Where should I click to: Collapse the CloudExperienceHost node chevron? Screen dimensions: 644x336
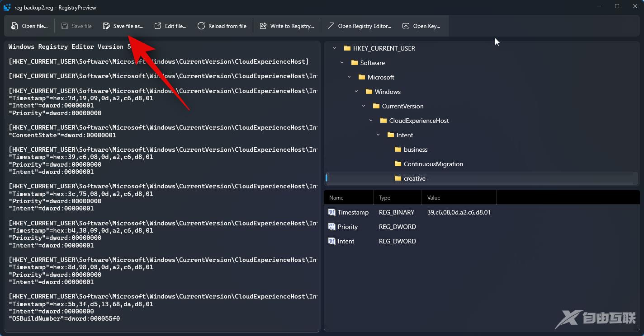click(x=371, y=121)
